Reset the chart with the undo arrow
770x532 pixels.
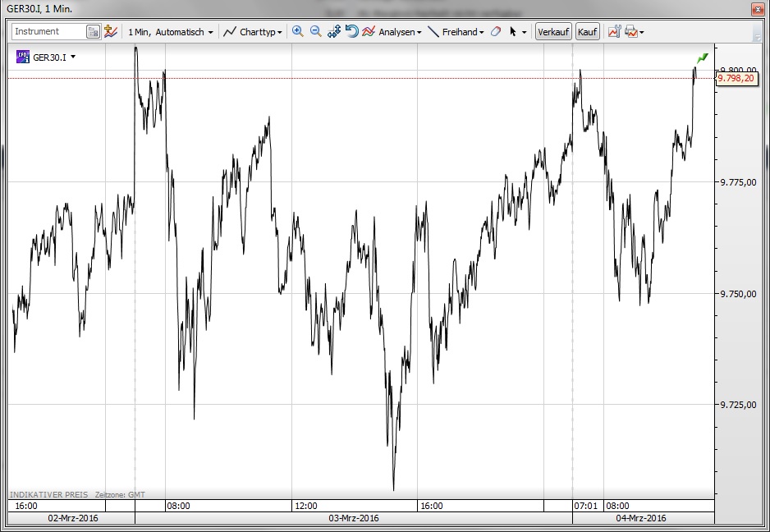tap(351, 32)
